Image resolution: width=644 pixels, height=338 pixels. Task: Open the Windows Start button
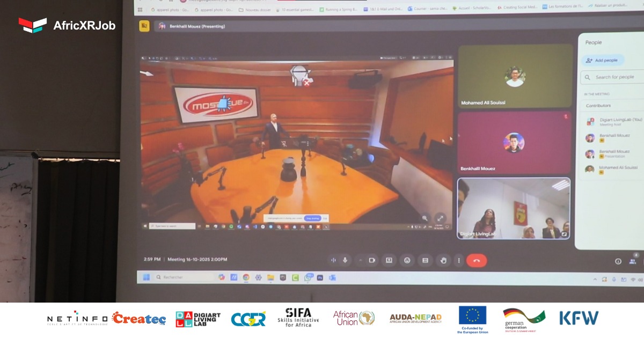pos(146,277)
